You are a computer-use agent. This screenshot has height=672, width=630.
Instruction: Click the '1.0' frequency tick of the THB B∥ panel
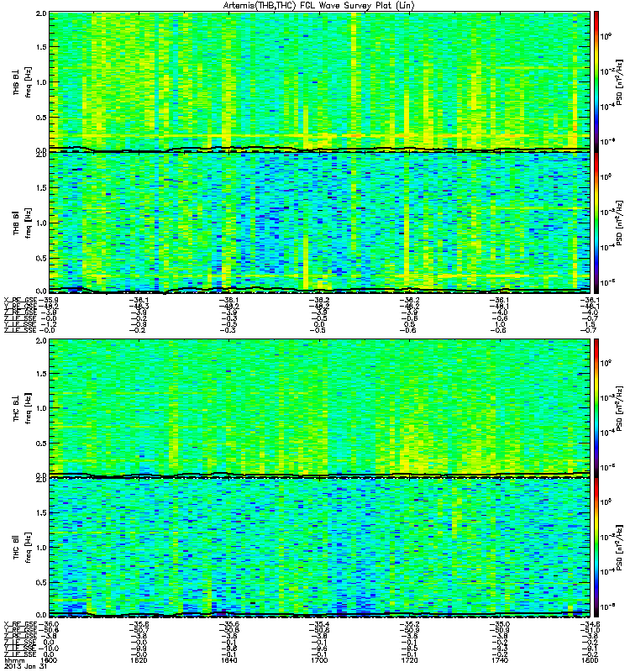41,223
